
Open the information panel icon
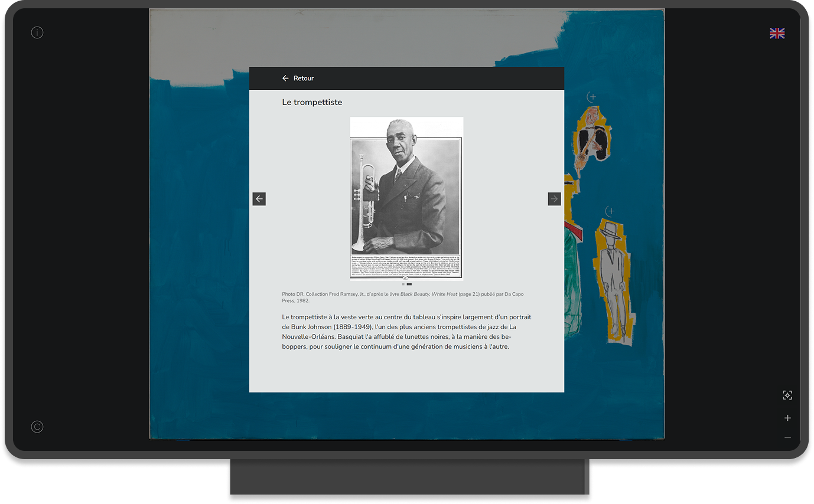[37, 32]
